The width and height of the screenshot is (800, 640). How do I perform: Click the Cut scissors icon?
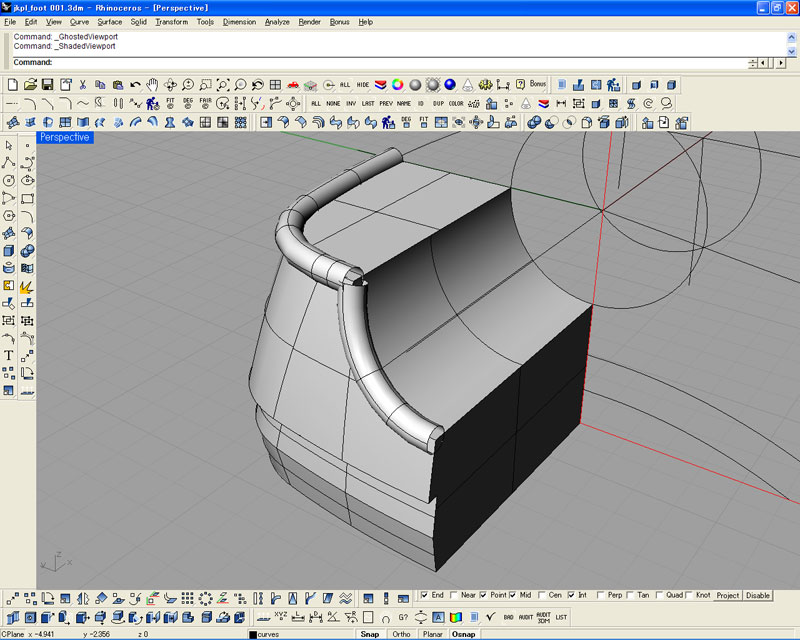82,85
